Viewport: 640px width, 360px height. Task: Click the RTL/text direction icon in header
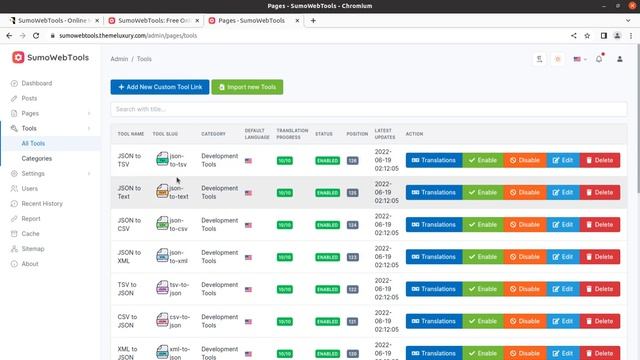[x=539, y=59]
